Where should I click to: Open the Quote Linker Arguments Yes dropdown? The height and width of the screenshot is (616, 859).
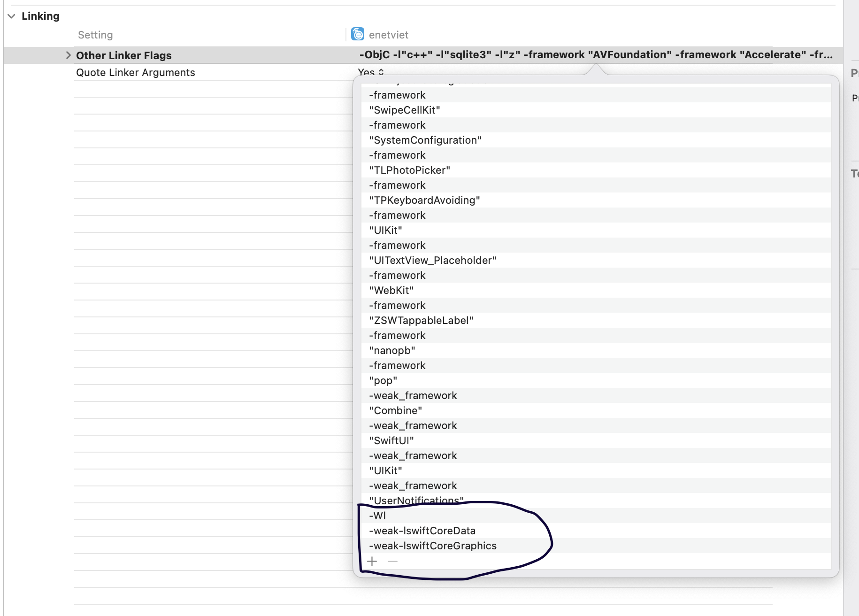tap(371, 72)
